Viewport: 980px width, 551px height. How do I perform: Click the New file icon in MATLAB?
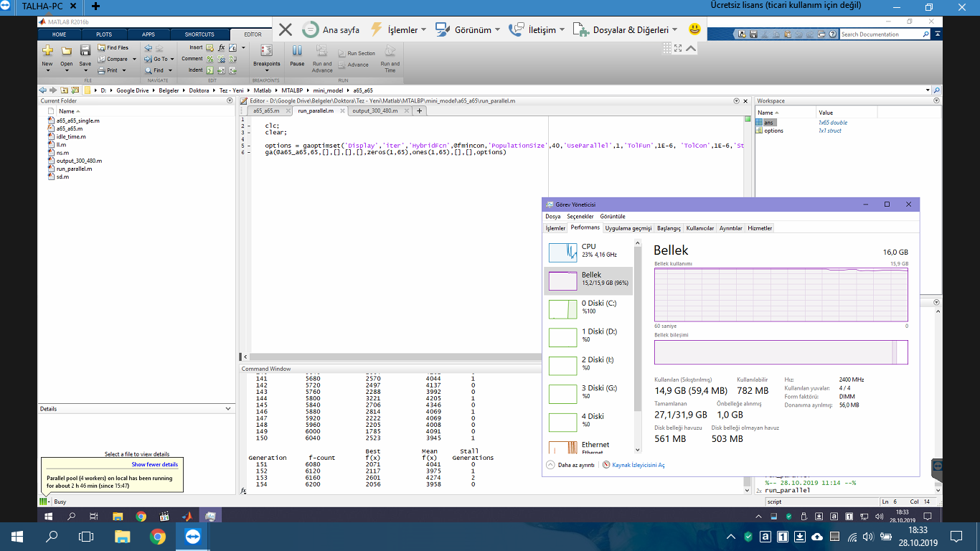pos(47,51)
